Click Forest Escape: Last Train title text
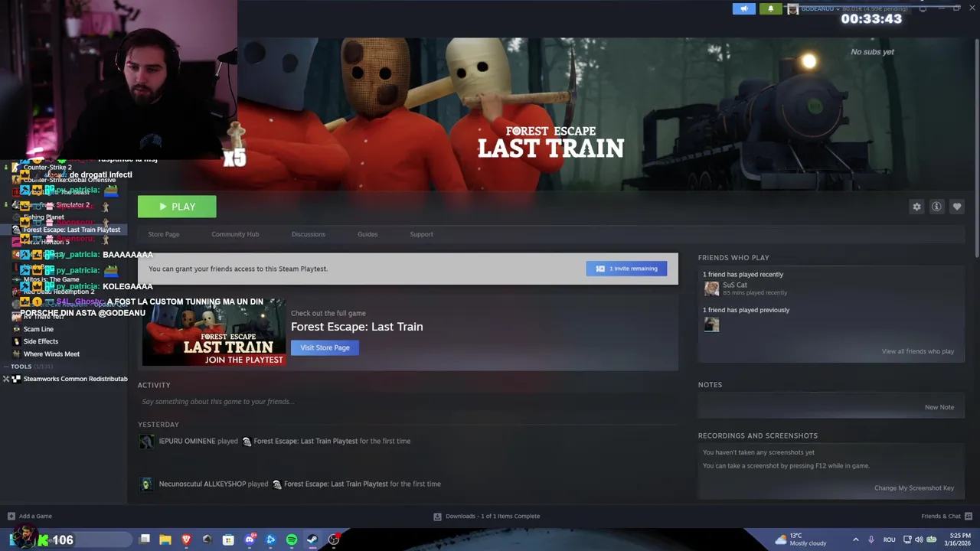The width and height of the screenshot is (980, 551). tap(357, 327)
